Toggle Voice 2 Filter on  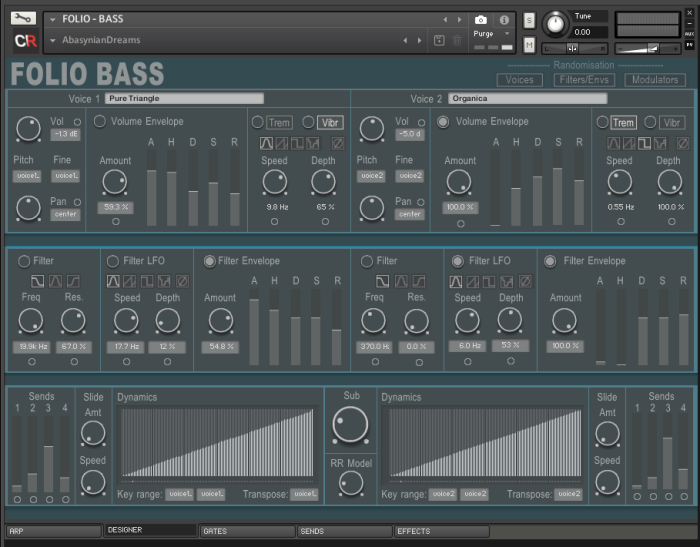pyautogui.click(x=367, y=261)
